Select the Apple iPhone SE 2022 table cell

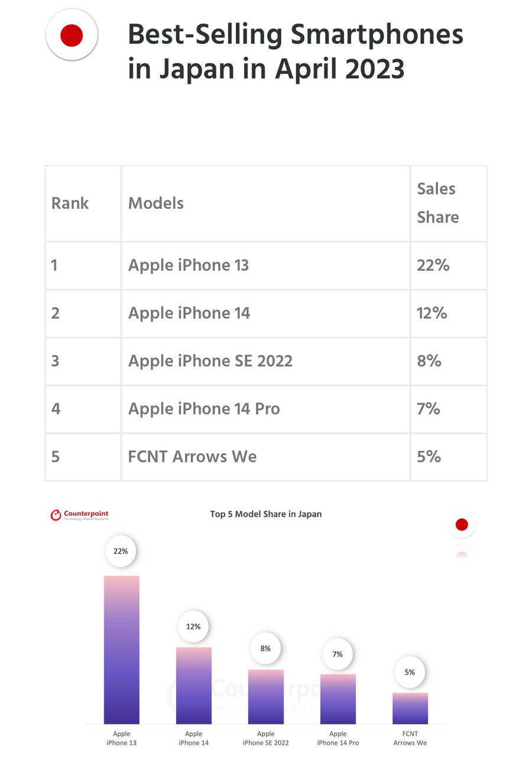point(210,361)
